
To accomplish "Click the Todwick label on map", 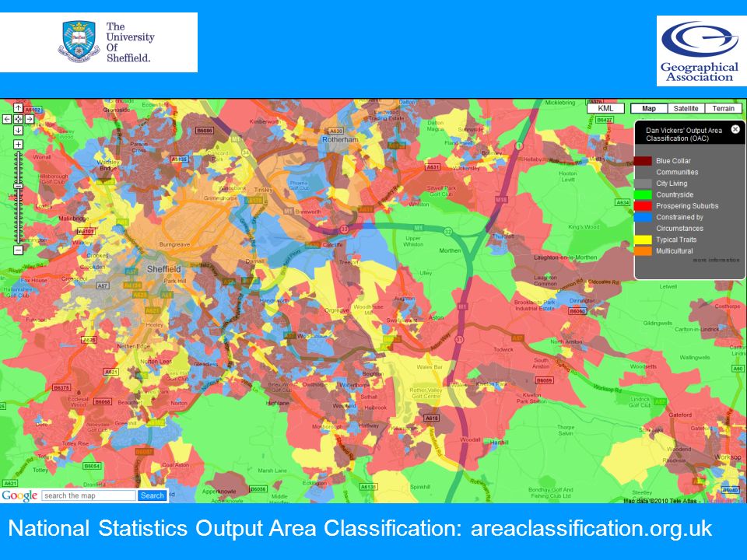I will click(x=503, y=349).
